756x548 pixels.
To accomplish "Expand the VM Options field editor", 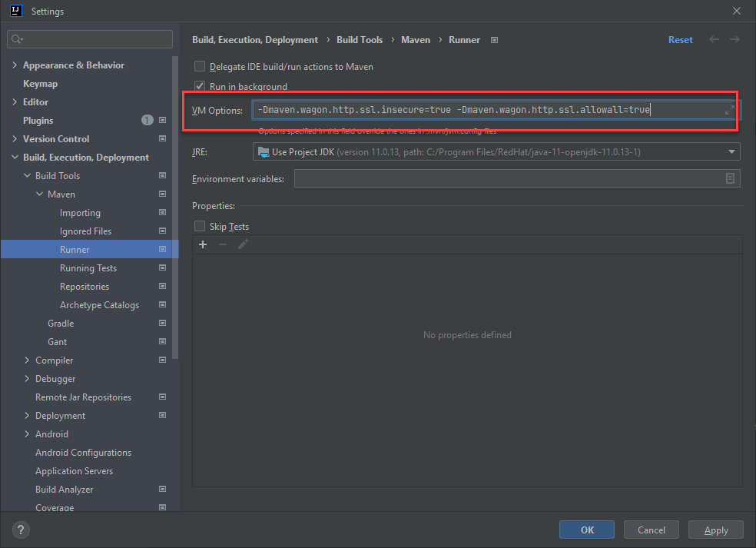I will point(729,110).
